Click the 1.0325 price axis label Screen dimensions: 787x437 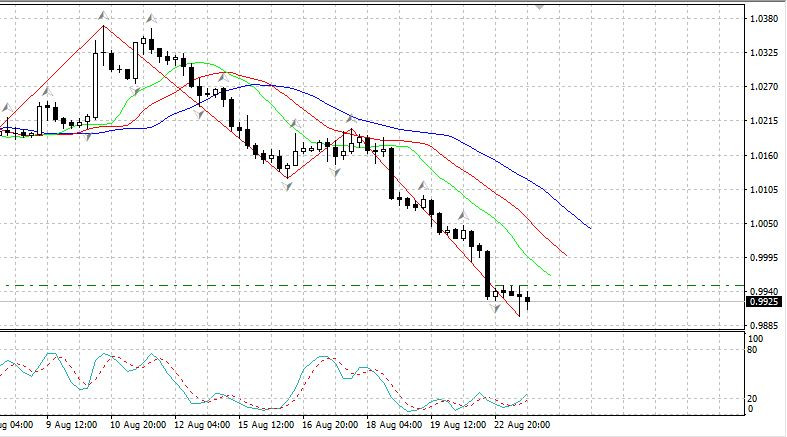[764, 53]
